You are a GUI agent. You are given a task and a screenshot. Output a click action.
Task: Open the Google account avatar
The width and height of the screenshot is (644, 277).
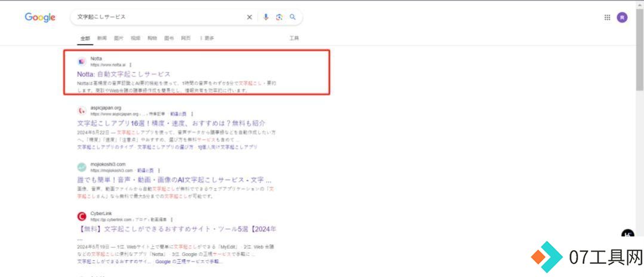[x=622, y=17]
